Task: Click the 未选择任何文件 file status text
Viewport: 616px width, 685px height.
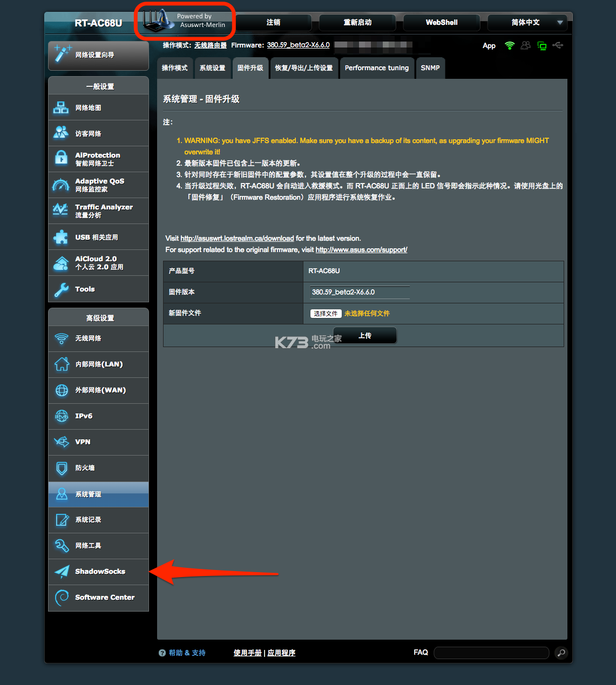Action: pos(367,314)
